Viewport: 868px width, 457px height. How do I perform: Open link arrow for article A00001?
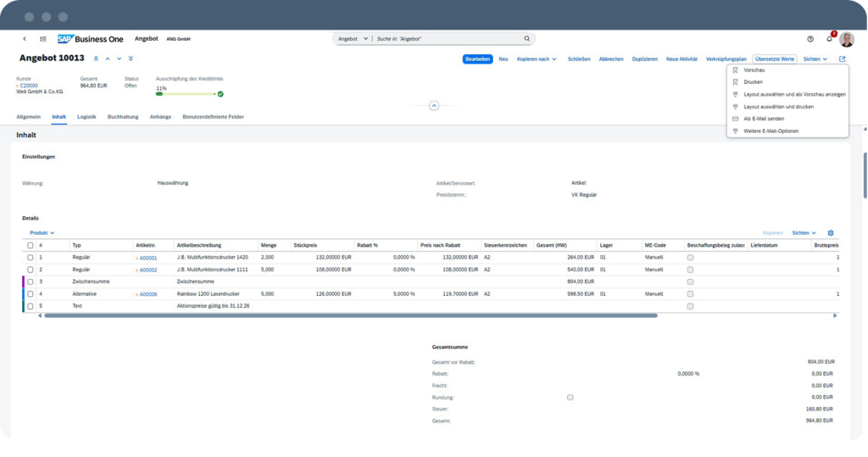[x=136, y=258]
